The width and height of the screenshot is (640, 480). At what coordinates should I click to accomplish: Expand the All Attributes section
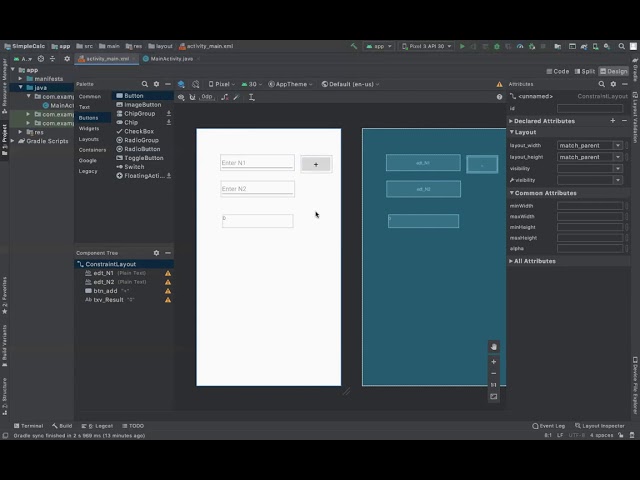511,261
